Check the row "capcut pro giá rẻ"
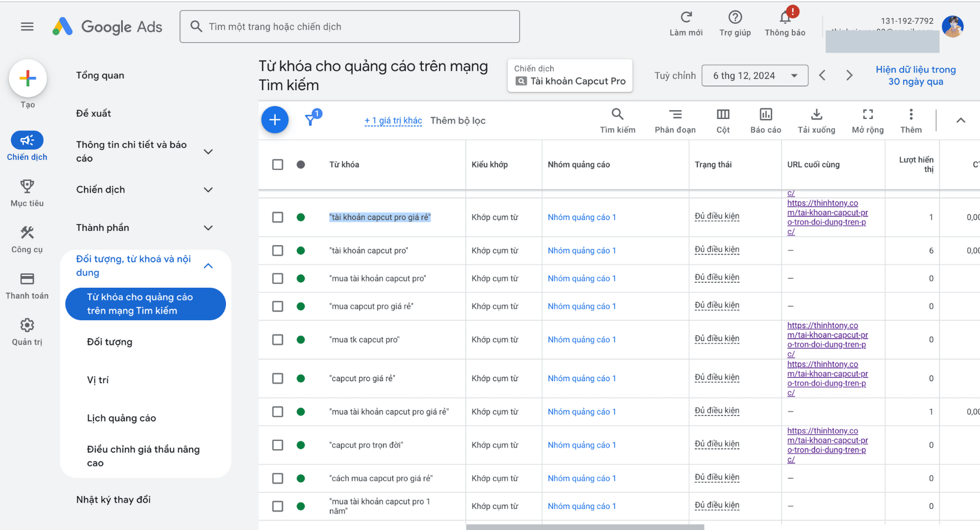This screenshot has height=530, width=980. 278,378
